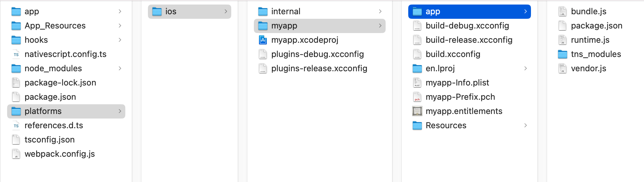Click the certificate icon of myapp.entitlements
The image size is (644, 182).
pos(417,111)
